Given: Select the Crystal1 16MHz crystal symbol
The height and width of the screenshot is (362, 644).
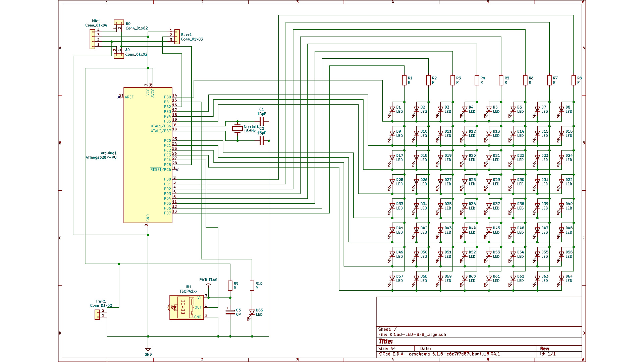Looking at the screenshot, I should coord(237,128).
